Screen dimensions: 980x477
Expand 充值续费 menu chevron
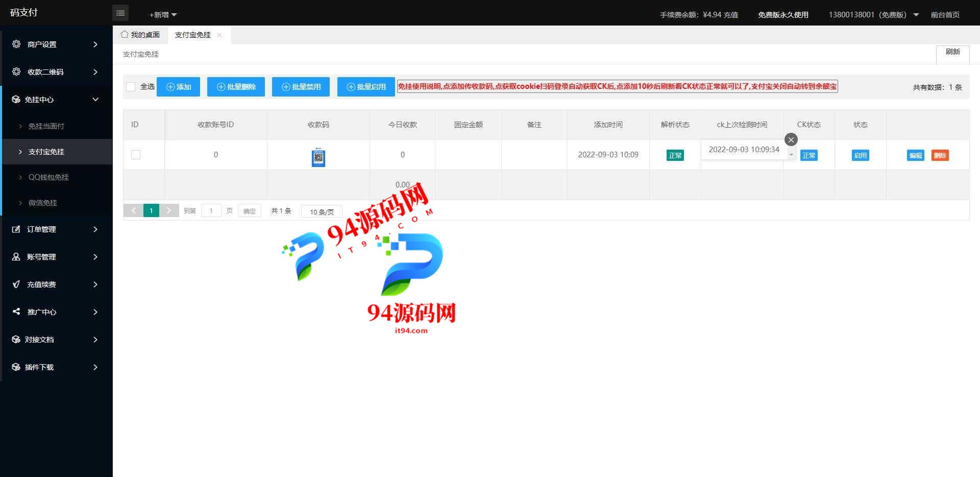coord(95,284)
